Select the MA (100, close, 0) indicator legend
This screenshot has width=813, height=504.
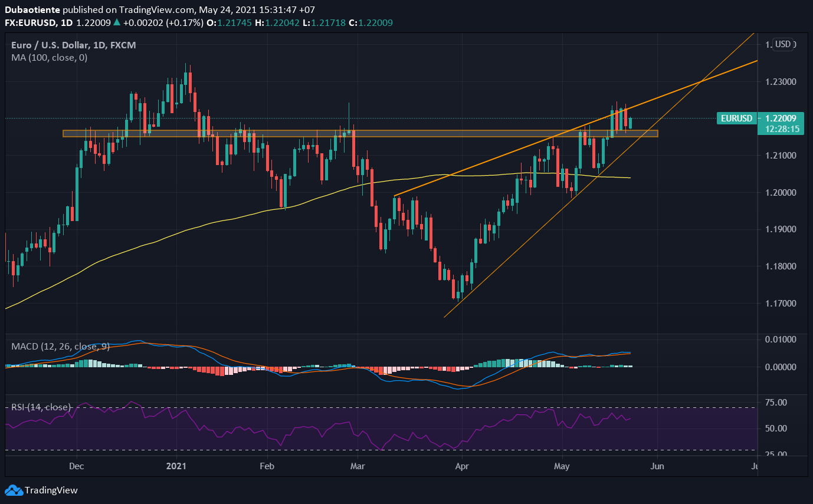pyautogui.click(x=50, y=58)
